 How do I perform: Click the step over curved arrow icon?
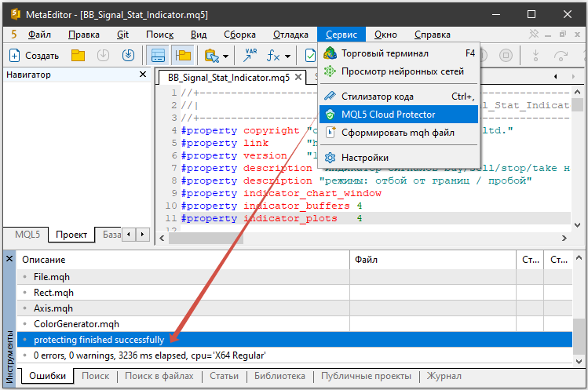click(x=561, y=56)
